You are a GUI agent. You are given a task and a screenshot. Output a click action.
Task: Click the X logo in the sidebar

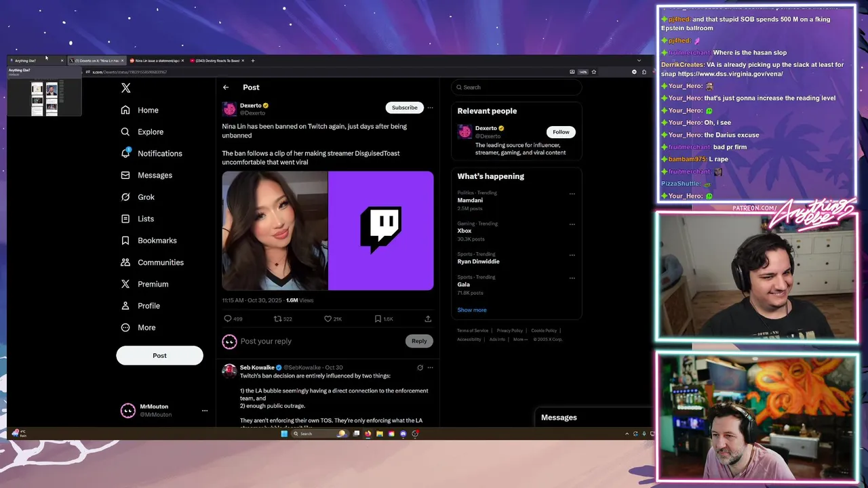click(125, 88)
